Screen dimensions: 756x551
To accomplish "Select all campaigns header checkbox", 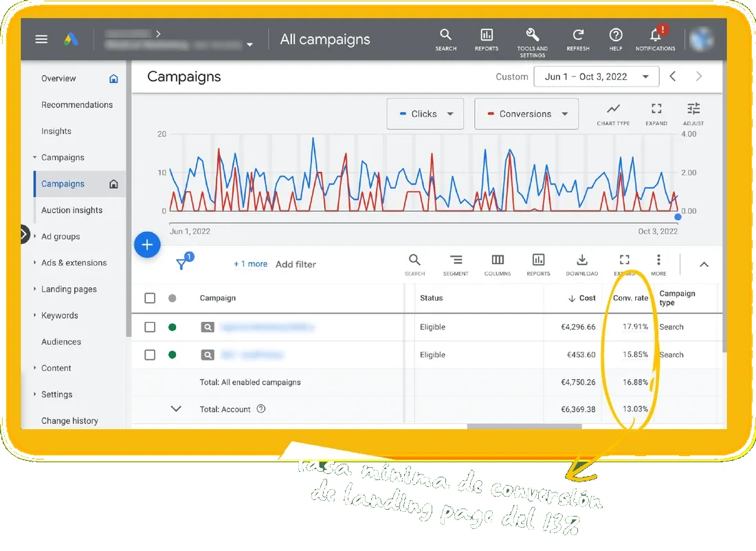I will 150,298.
